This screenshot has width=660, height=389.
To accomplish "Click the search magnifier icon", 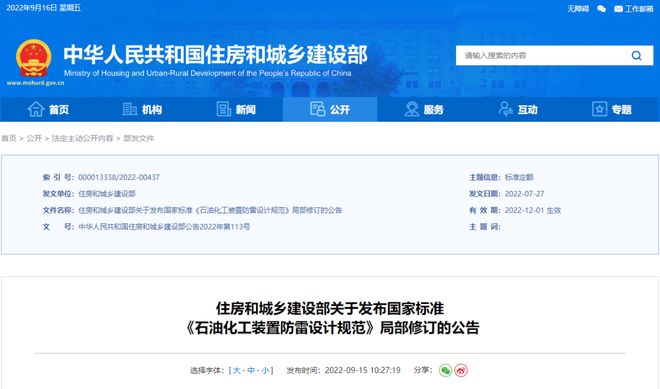I will 636,56.
